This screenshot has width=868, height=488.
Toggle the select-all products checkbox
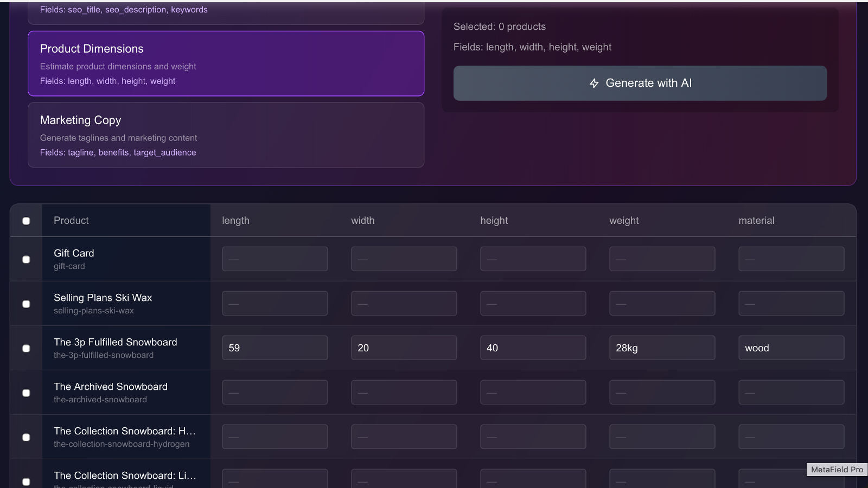point(25,220)
